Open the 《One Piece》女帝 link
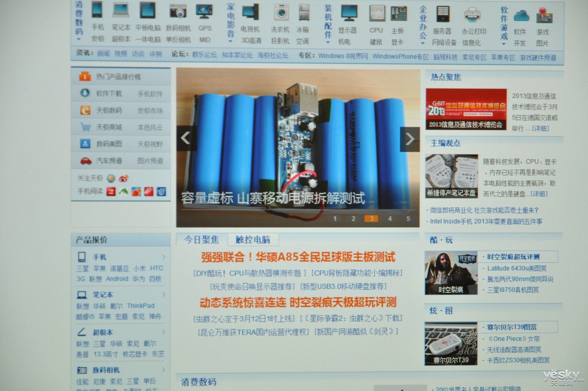The width and height of the screenshot is (588, 391). (x=513, y=339)
